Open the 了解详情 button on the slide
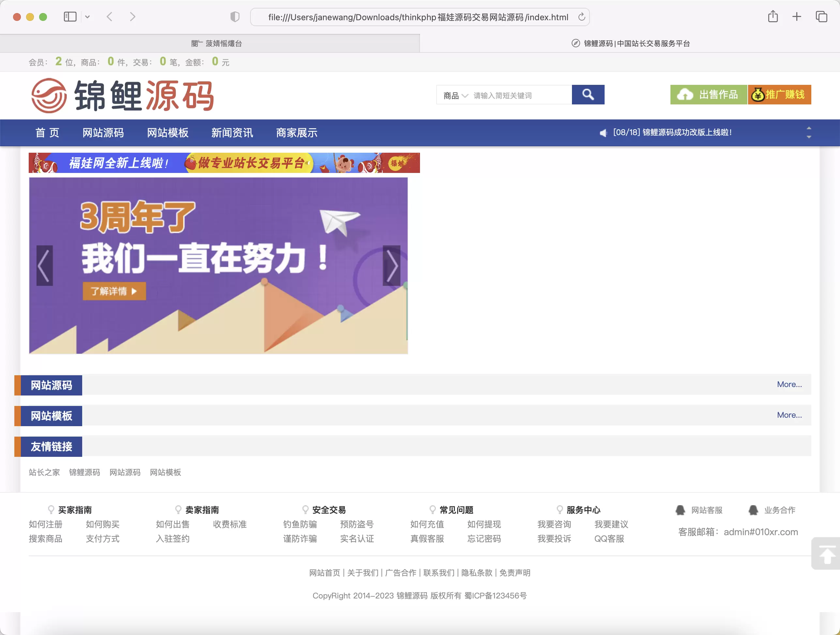 coord(114,291)
